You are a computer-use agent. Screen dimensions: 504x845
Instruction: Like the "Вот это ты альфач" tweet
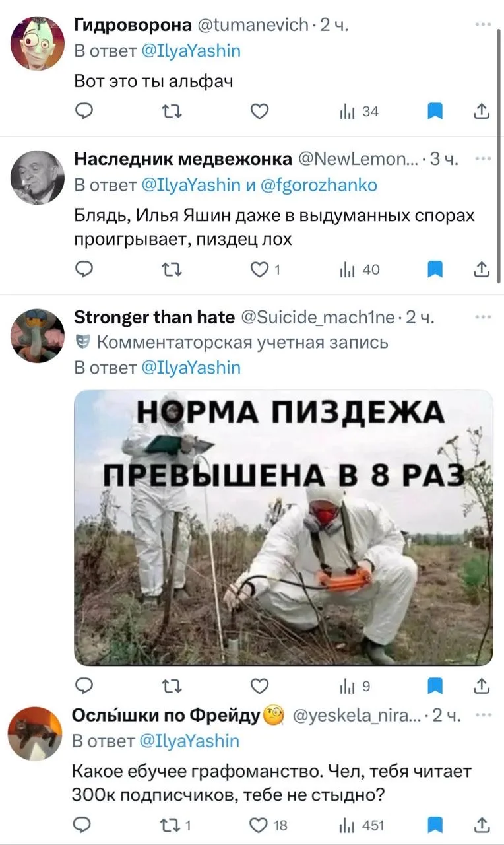[260, 112]
